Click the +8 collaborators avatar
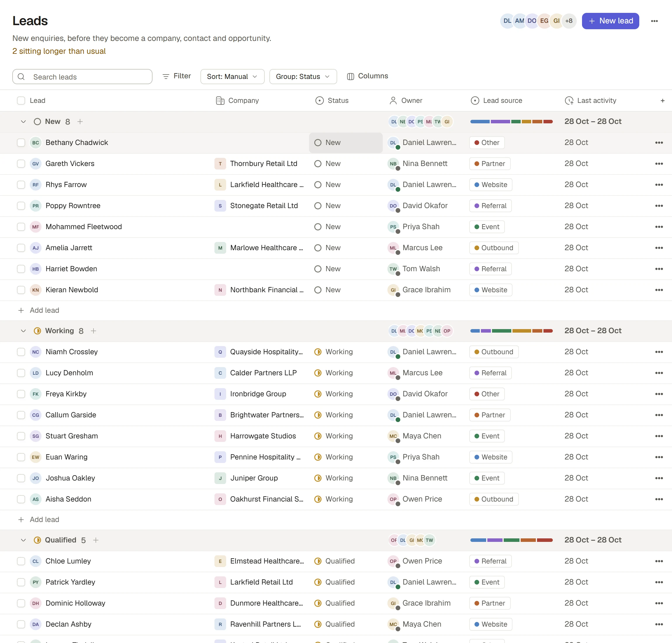 click(569, 21)
